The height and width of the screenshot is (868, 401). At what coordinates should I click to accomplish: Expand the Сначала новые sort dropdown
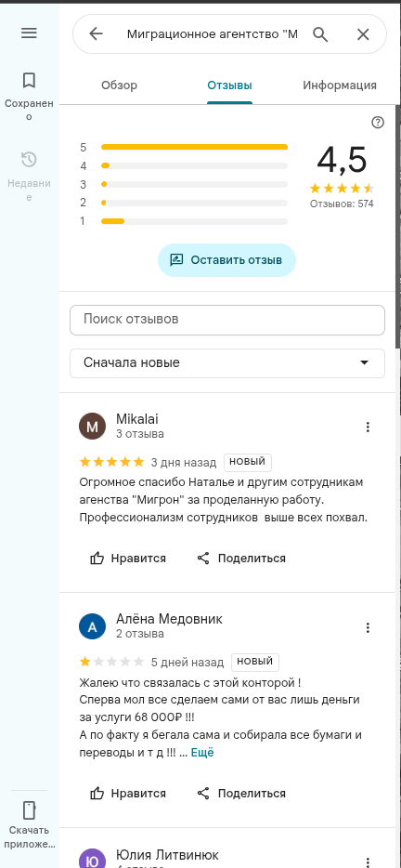[x=227, y=363]
